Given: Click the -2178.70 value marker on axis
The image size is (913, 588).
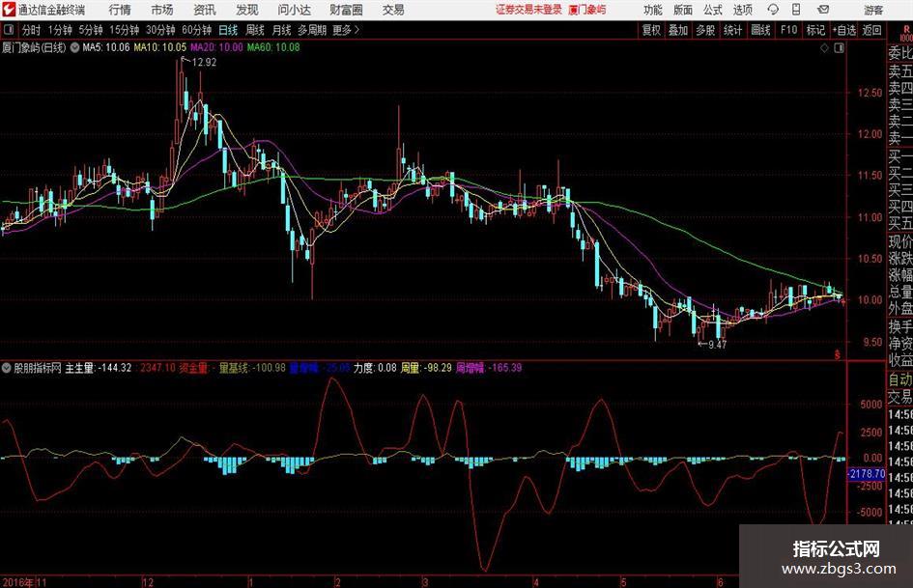Looking at the screenshot, I should (x=866, y=474).
